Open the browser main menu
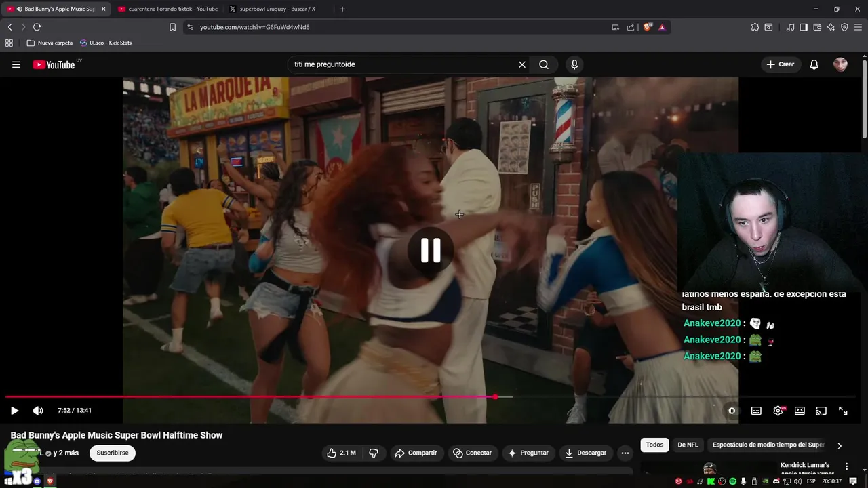 [x=858, y=27]
